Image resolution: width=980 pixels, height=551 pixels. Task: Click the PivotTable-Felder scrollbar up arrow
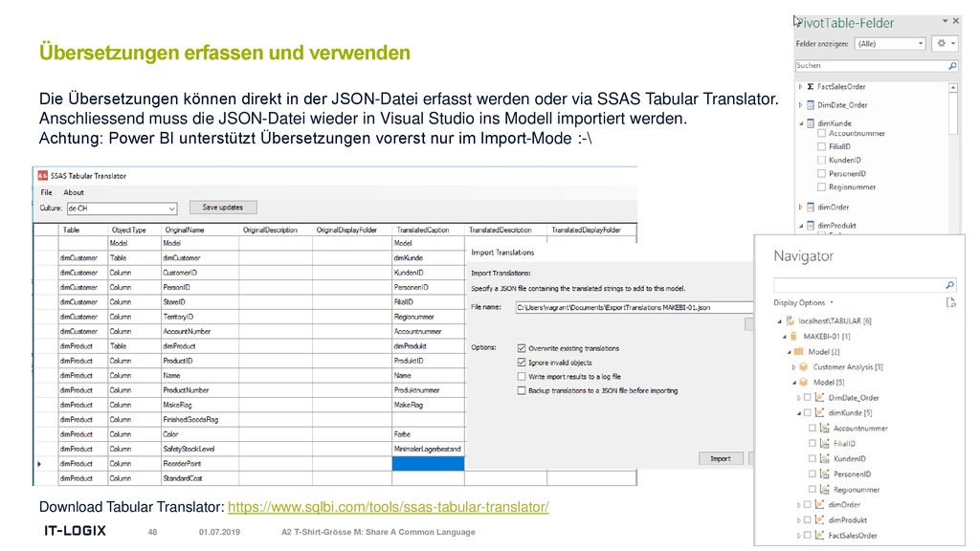coord(952,87)
